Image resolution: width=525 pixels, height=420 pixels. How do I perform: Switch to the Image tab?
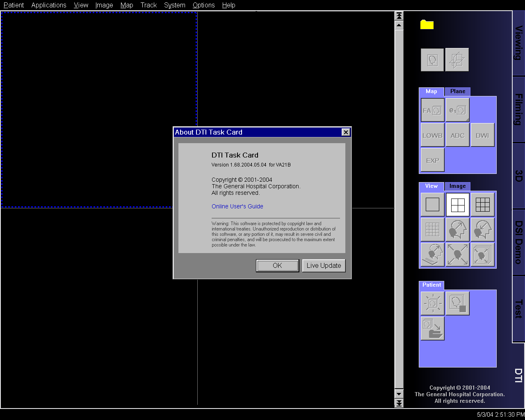[458, 186]
